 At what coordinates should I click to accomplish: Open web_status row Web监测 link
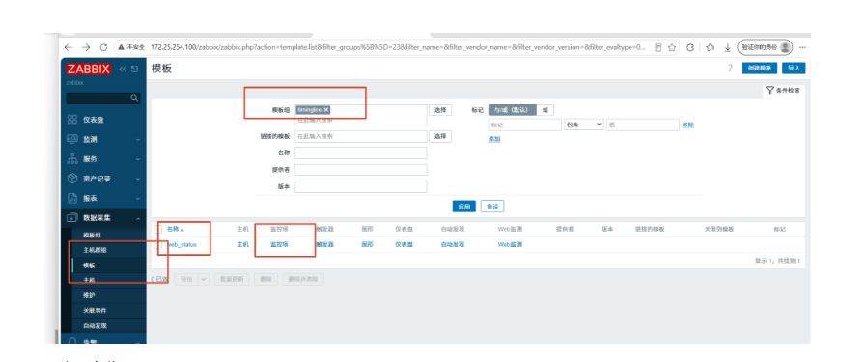coord(510,244)
